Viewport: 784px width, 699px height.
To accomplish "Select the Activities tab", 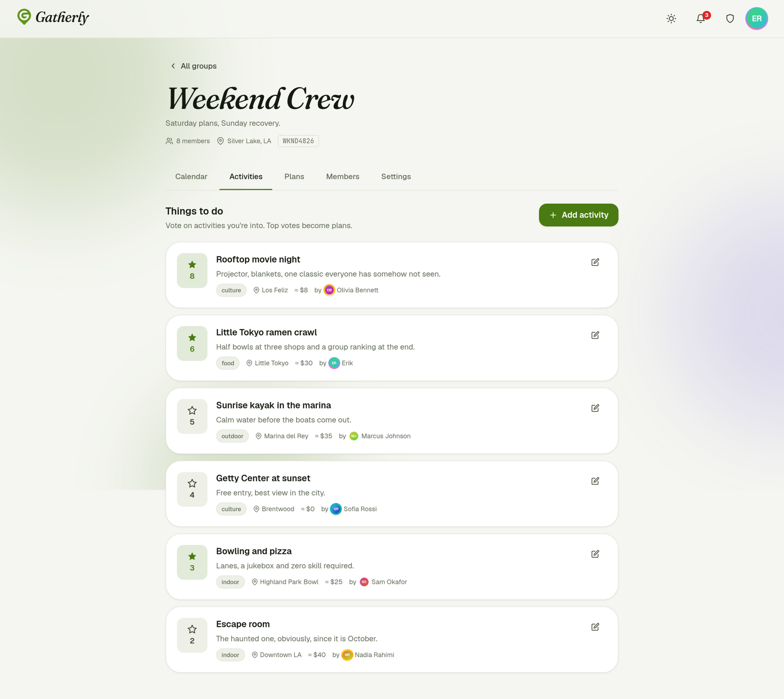I will (246, 177).
